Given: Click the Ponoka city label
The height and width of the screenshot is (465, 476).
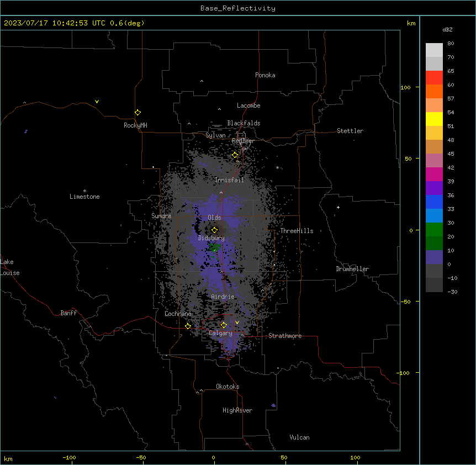Looking at the screenshot, I should tap(265, 75).
